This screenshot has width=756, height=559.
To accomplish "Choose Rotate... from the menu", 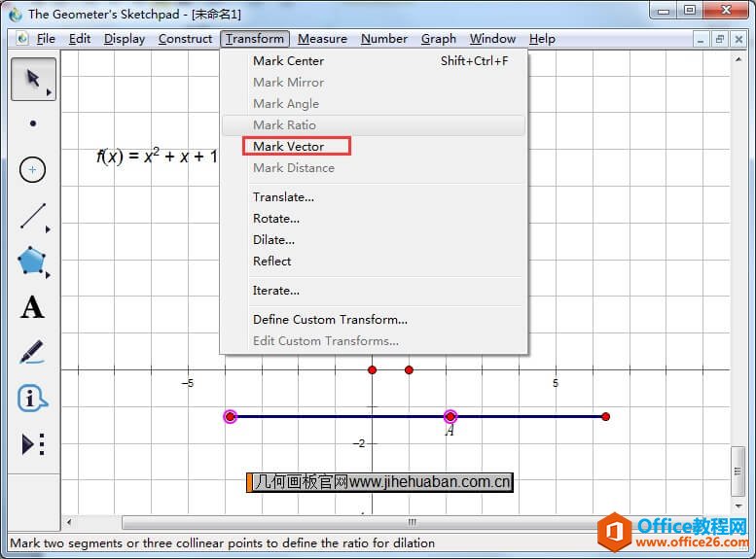I will (x=374, y=219).
